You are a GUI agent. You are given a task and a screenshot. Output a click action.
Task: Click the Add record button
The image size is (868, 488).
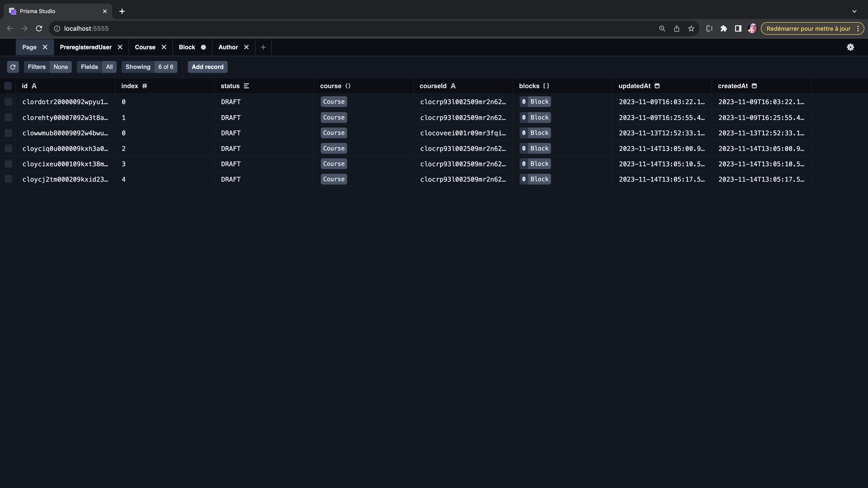coord(208,67)
